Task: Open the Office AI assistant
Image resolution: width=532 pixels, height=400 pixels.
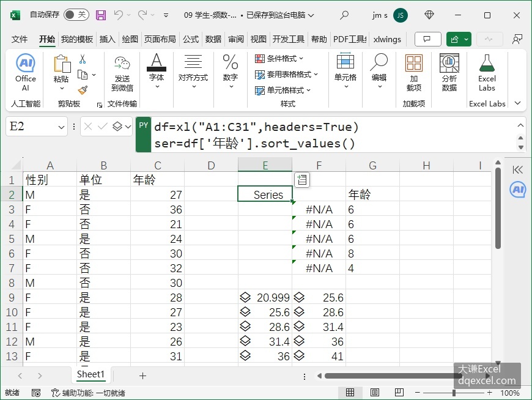Action: [x=26, y=72]
